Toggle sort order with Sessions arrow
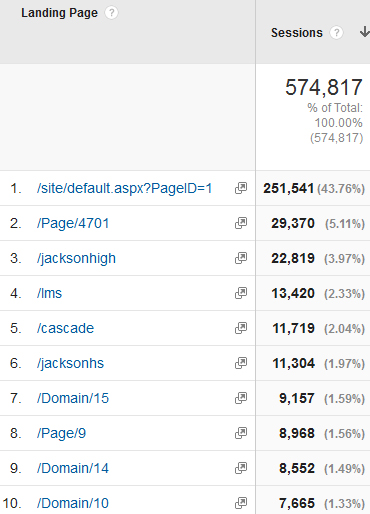Viewport: 370px width, 514px height. click(x=364, y=32)
